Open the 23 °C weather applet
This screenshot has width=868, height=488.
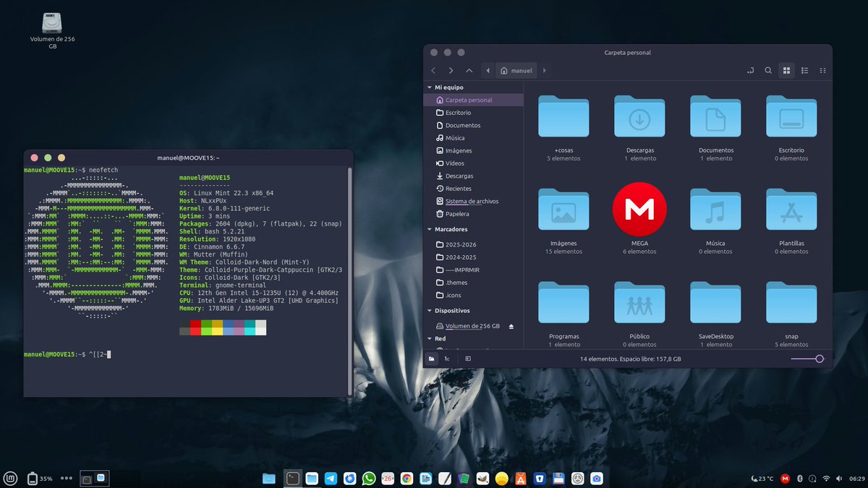(x=762, y=479)
